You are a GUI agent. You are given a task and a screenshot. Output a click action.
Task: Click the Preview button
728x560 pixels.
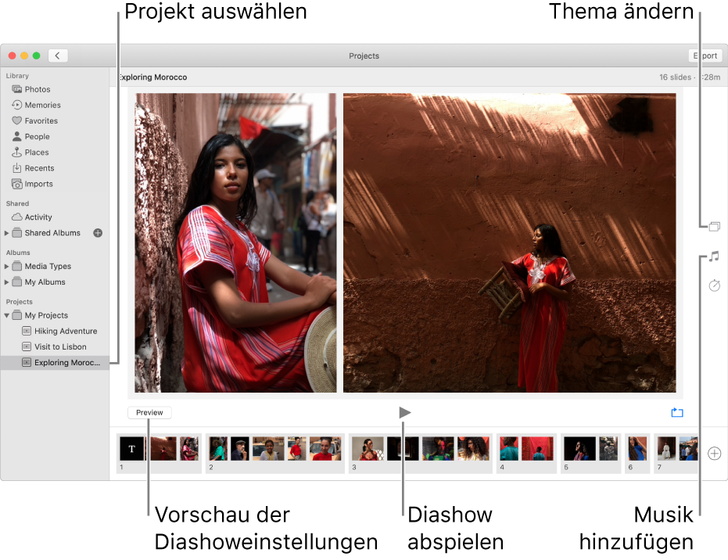(149, 412)
